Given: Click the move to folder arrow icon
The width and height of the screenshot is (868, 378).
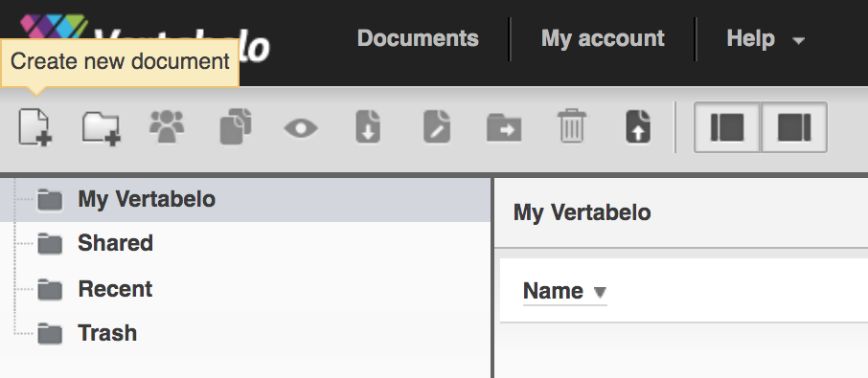Looking at the screenshot, I should (504, 127).
